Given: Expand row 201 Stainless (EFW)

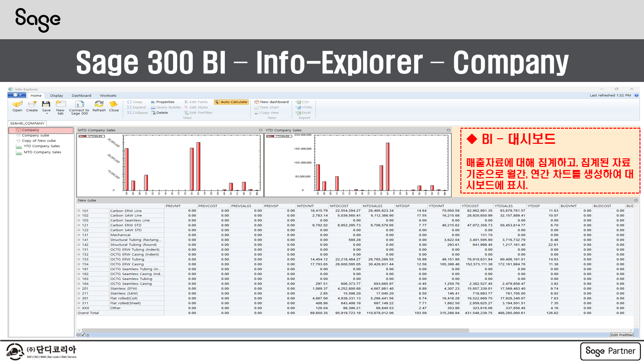Looking at the screenshot, I should tap(78, 289).
